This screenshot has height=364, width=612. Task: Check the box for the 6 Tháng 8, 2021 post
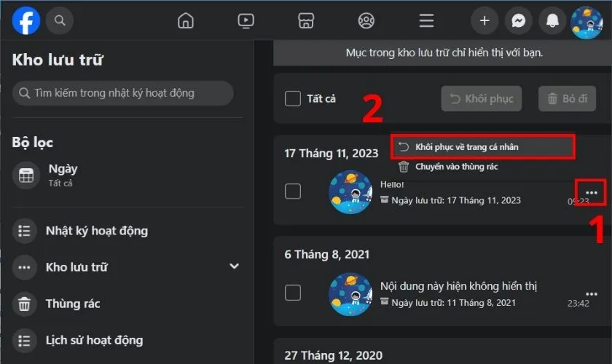pos(293,293)
